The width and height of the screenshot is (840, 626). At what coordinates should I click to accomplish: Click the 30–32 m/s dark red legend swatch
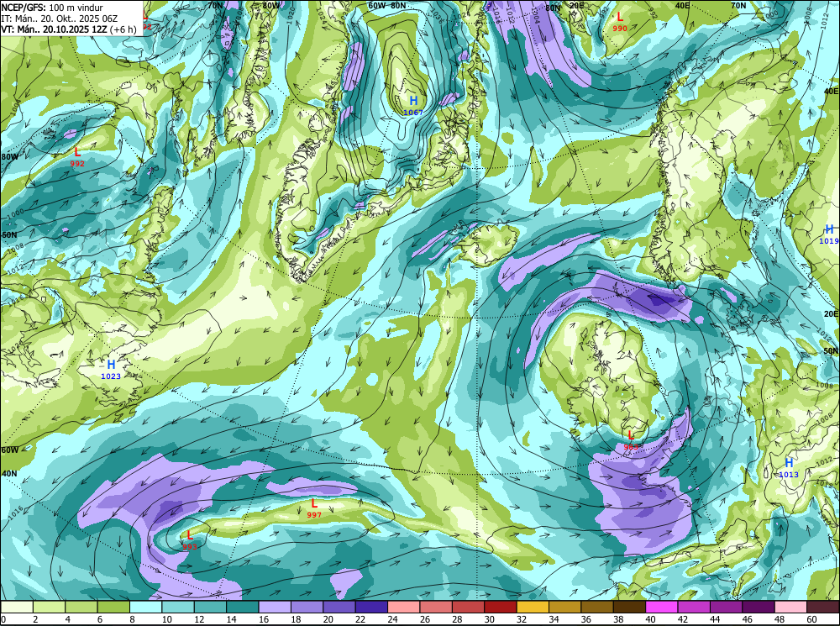point(501,607)
